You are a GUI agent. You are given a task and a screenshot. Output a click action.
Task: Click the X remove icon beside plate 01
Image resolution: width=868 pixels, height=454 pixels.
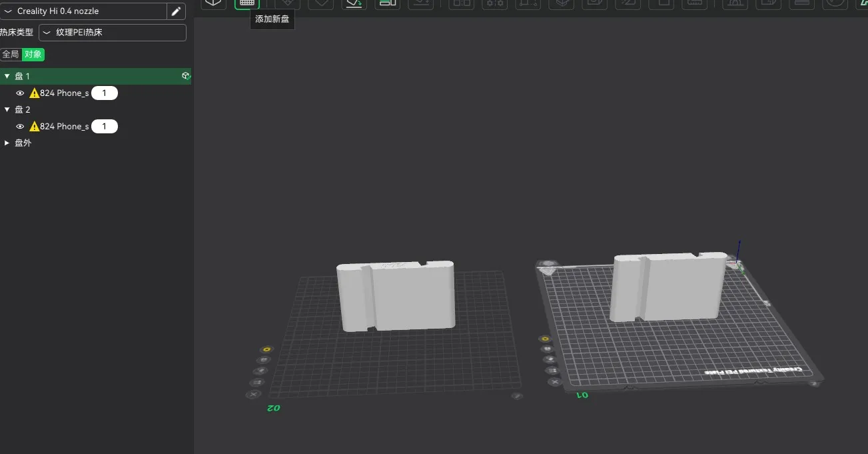[554, 382]
